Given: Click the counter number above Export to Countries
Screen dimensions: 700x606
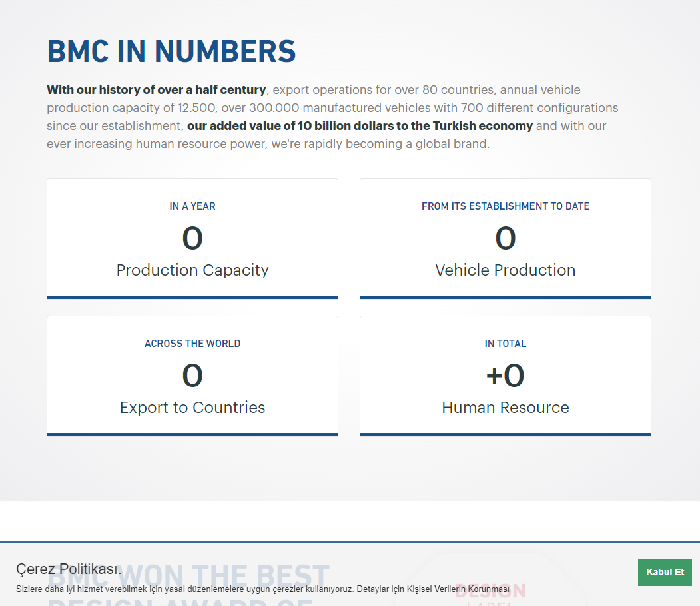Looking at the screenshot, I should pyautogui.click(x=192, y=376).
